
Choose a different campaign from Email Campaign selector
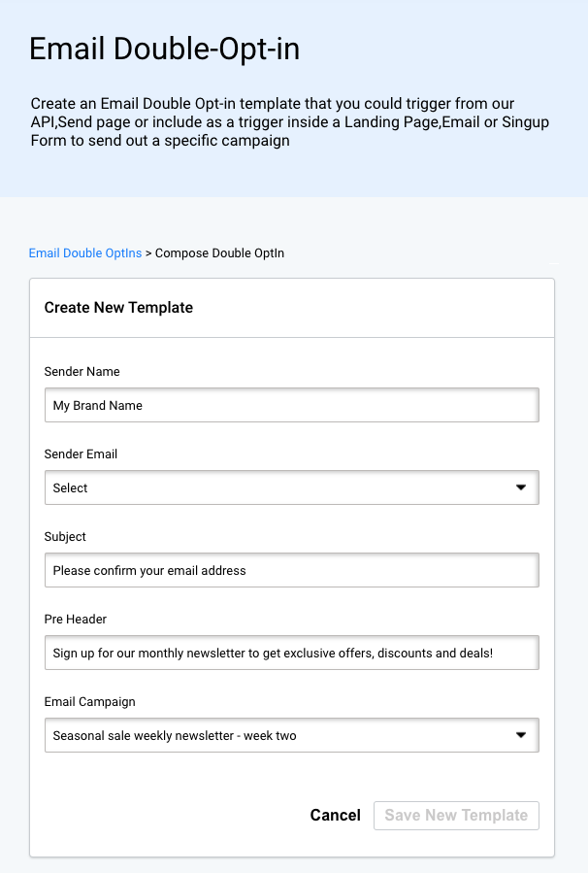pyautogui.click(x=291, y=735)
